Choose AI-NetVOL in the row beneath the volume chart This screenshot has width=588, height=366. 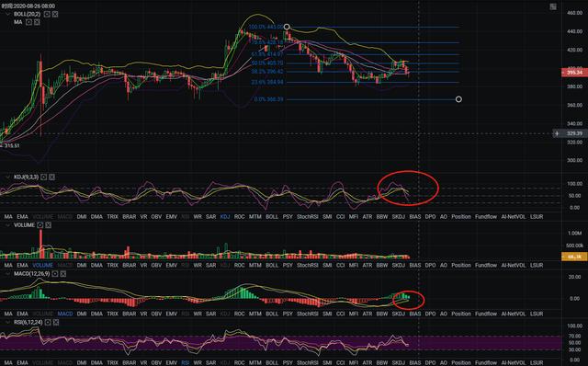click(x=514, y=265)
